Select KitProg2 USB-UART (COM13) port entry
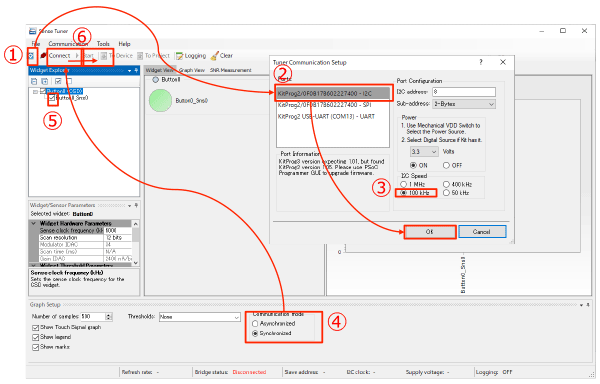 [x=333, y=116]
